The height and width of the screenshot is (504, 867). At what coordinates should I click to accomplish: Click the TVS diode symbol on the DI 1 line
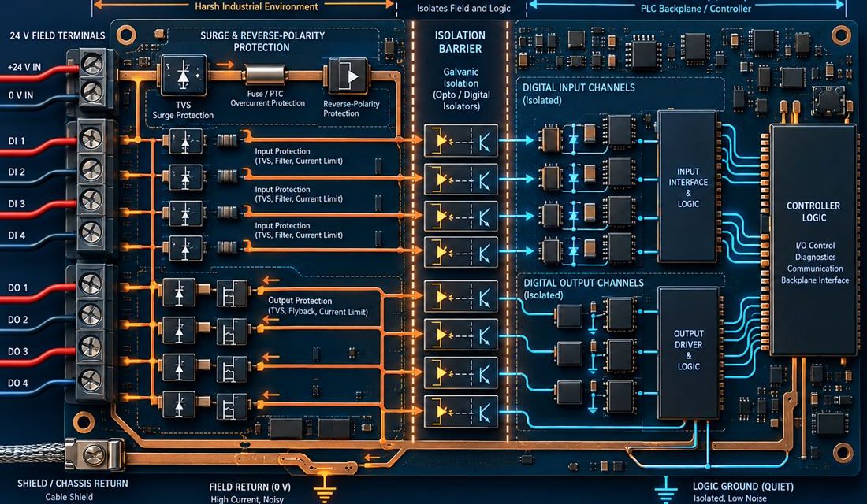(185, 142)
